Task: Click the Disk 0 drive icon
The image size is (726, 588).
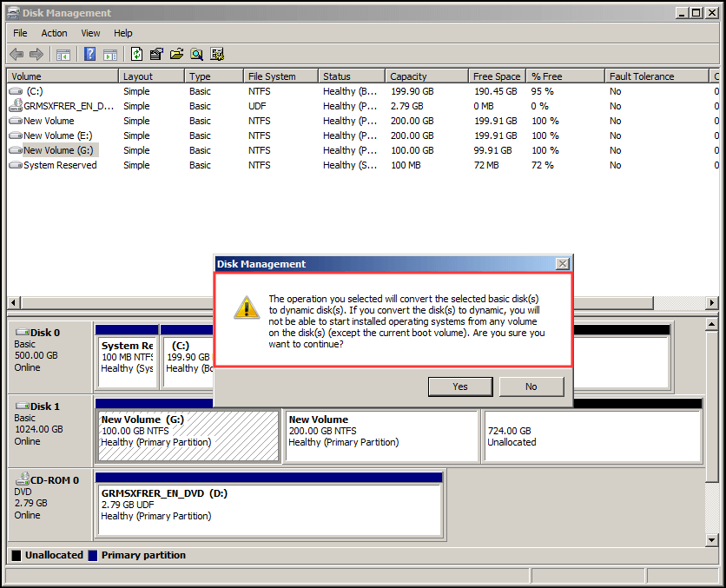Action: click(23, 332)
